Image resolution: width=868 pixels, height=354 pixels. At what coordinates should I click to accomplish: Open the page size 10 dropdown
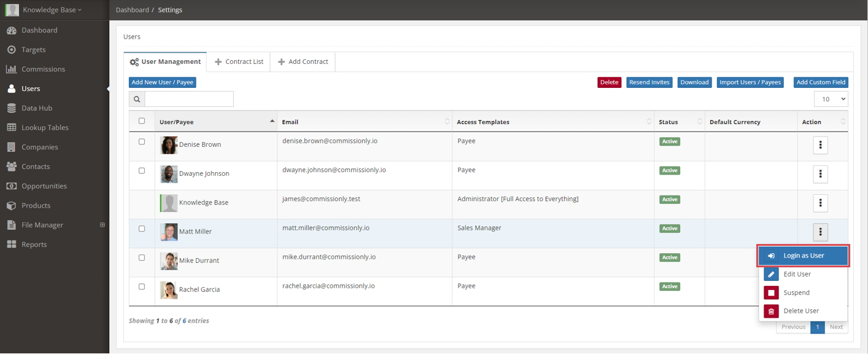click(831, 99)
